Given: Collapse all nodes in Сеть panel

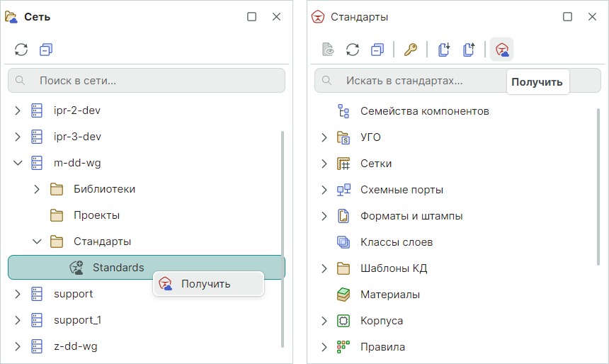Looking at the screenshot, I should (x=46, y=50).
